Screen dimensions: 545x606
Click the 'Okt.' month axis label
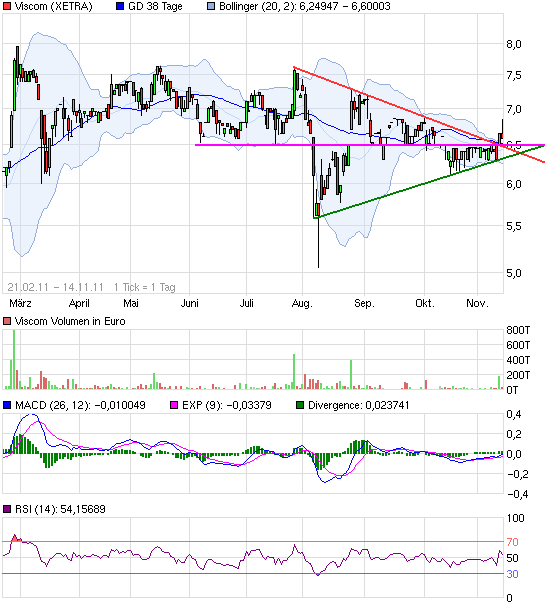coord(425,303)
